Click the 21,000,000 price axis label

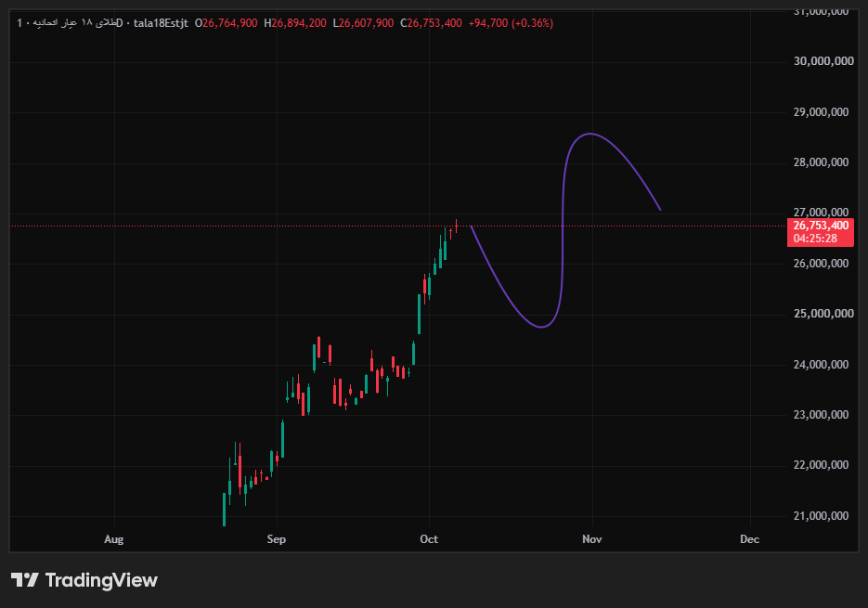(x=821, y=515)
